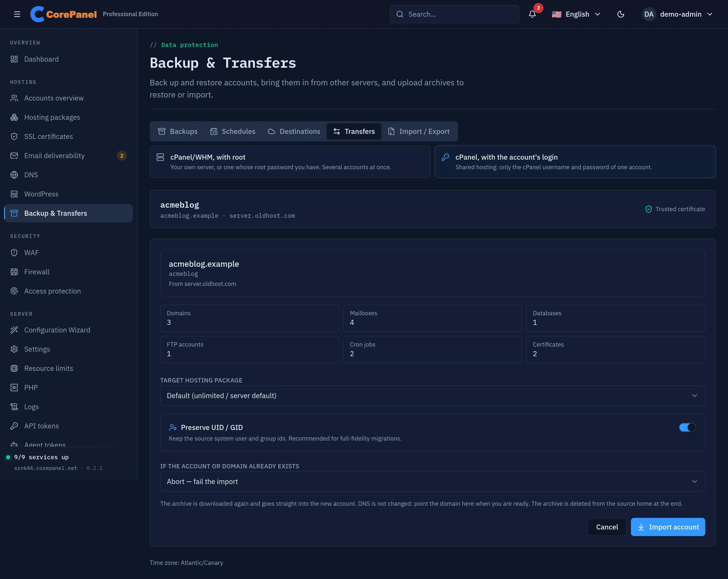This screenshot has height=579, width=728.
Task: Switch to the Schedules tab
Action: [233, 131]
